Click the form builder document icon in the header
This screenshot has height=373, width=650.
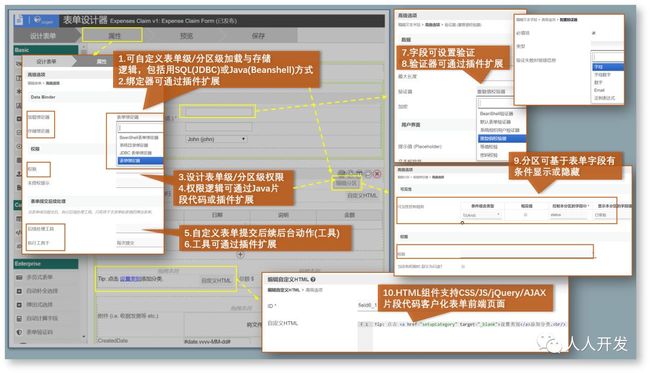click(19, 20)
